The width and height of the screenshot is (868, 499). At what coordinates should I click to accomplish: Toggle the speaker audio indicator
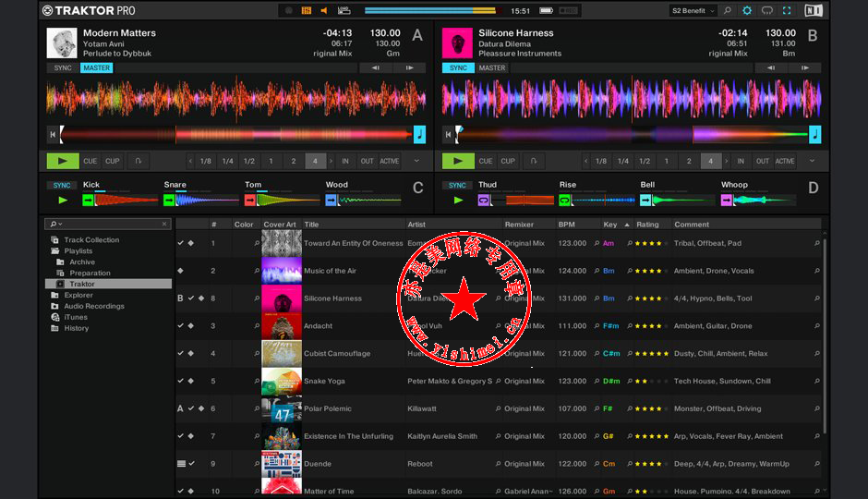pyautogui.click(x=324, y=10)
